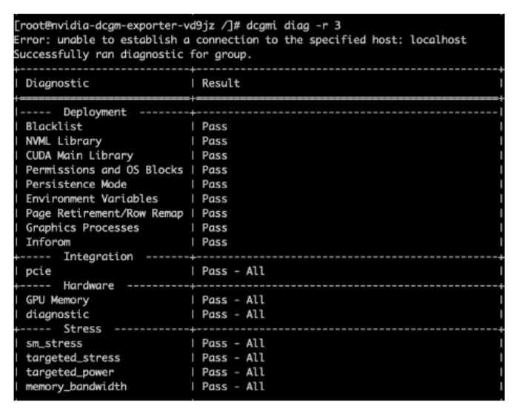
Task: Click the connection error message line
Action: [x=240, y=40]
